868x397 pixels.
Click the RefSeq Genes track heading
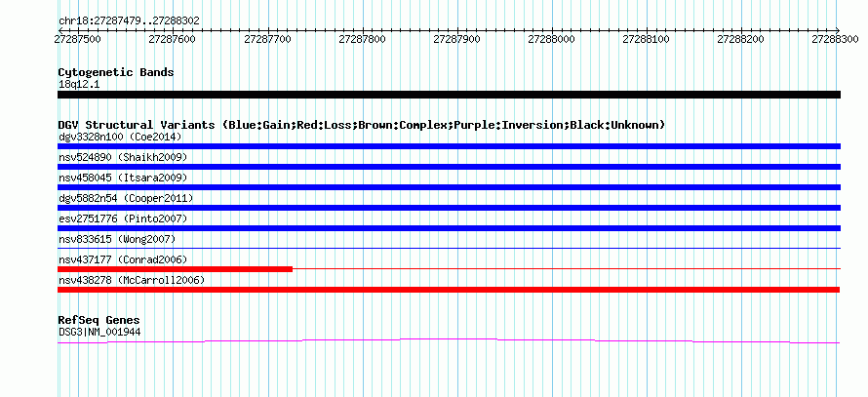99,320
